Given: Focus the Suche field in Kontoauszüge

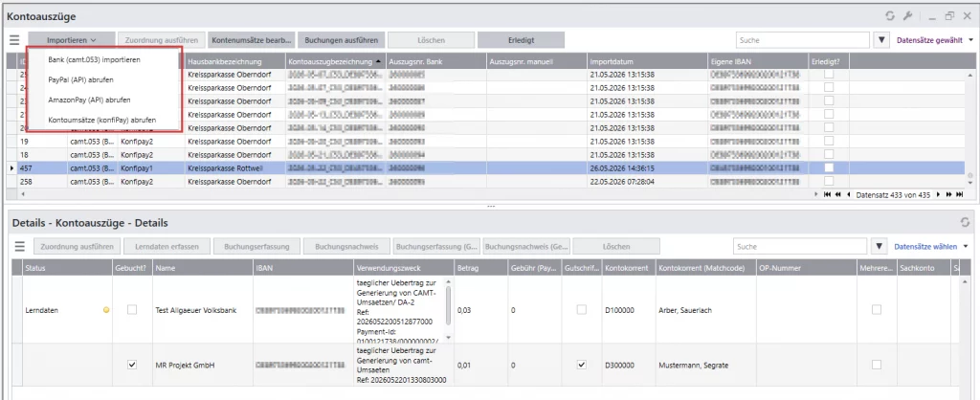Looking at the screenshot, I should coord(803,40).
